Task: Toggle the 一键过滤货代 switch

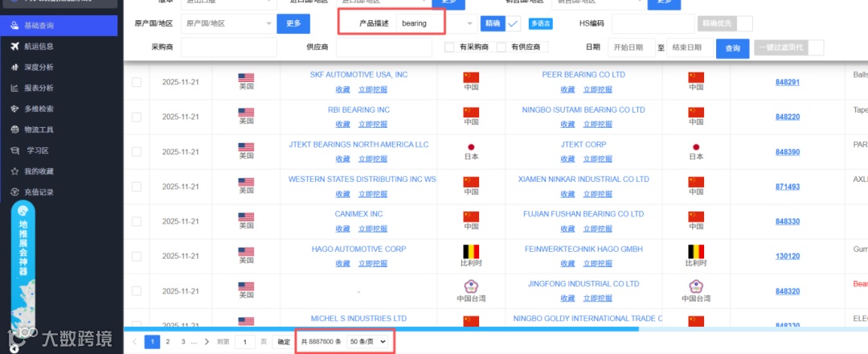Action: tap(789, 47)
